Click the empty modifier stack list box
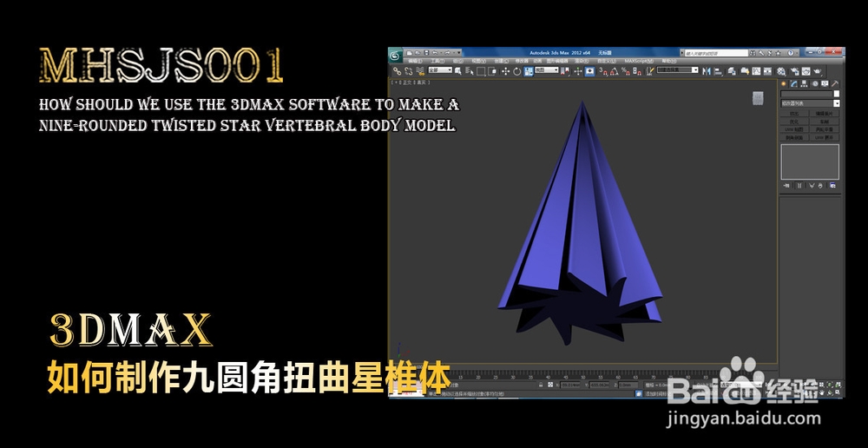This screenshot has width=868, height=448. pos(810,161)
